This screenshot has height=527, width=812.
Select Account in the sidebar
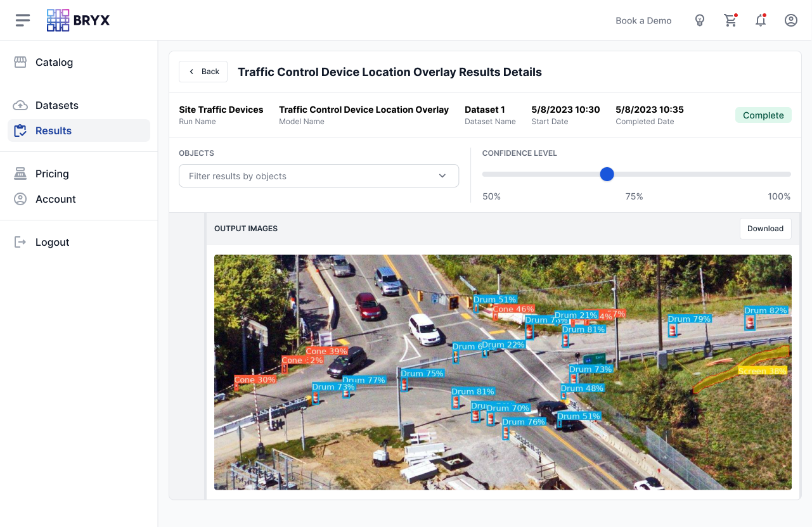click(x=55, y=199)
